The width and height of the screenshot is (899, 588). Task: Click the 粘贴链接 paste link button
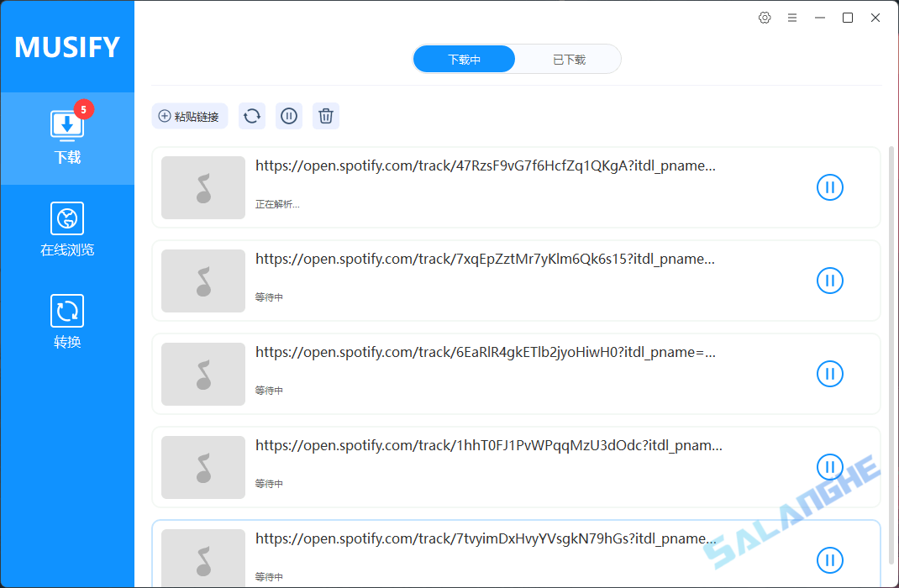click(190, 116)
